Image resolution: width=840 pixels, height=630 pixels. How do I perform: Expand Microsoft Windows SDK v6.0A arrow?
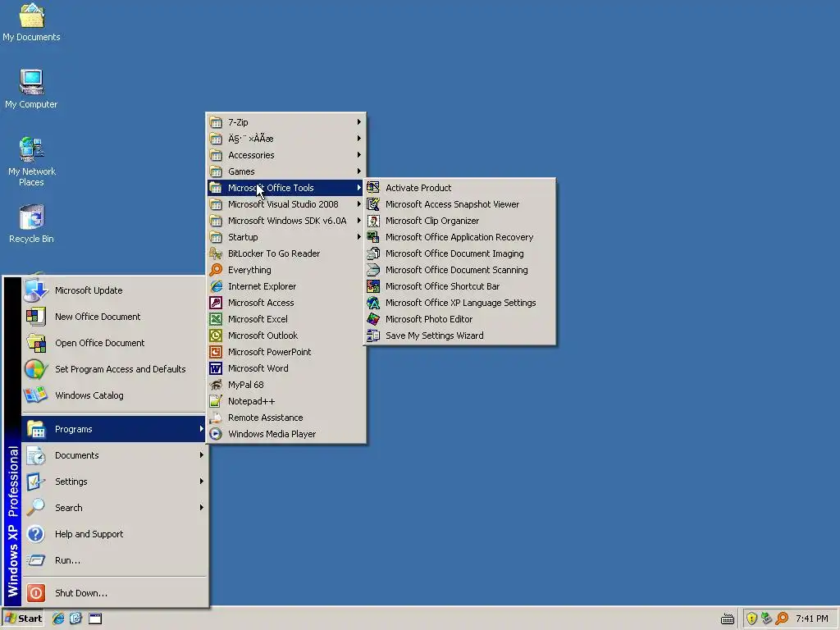pos(359,221)
